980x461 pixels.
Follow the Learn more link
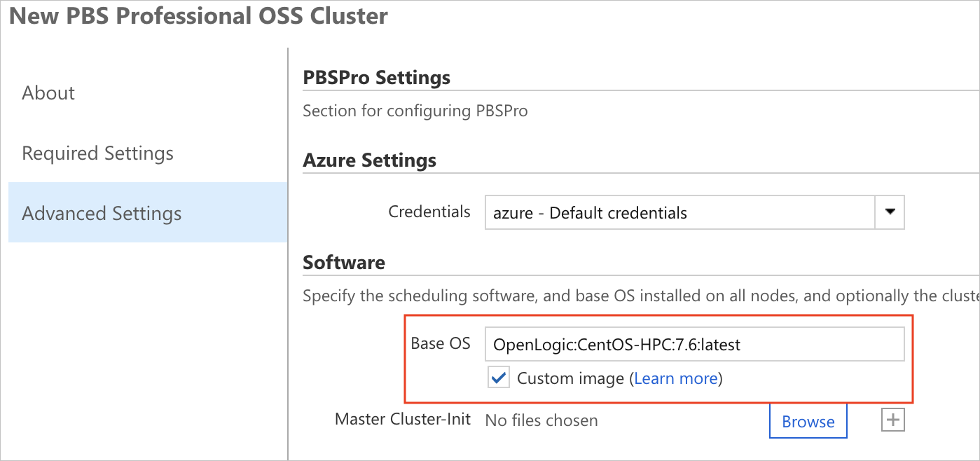coord(675,379)
